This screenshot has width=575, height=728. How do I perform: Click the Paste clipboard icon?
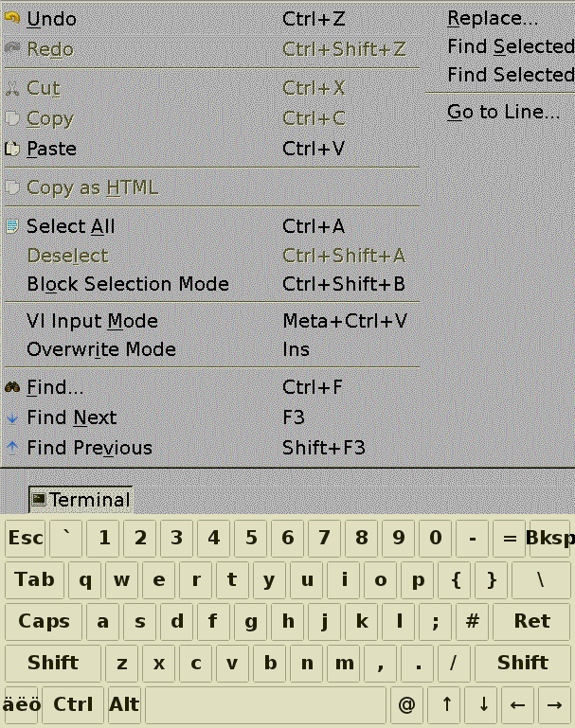click(12, 149)
